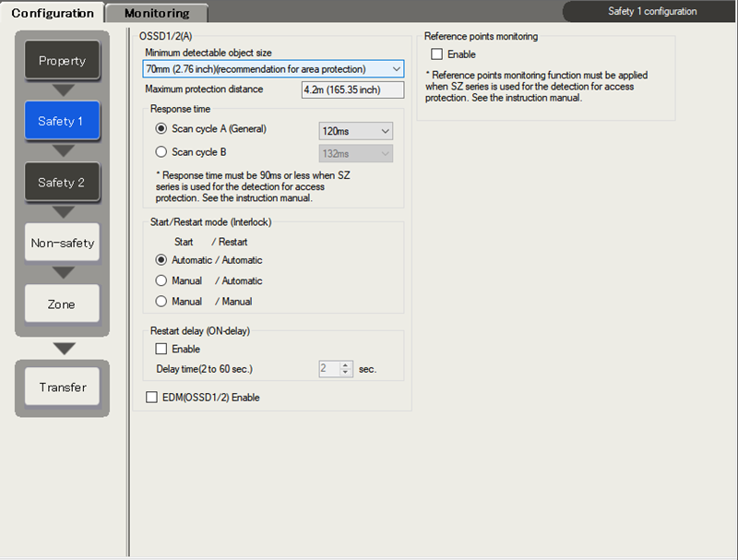Click the Maximum protection distance field
Viewport: 738px width, 560px height.
[x=352, y=89]
